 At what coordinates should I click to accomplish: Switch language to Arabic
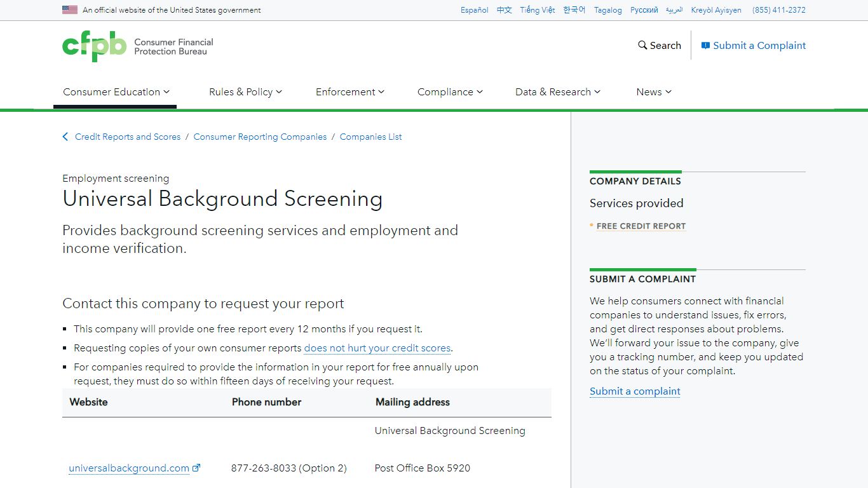click(674, 10)
